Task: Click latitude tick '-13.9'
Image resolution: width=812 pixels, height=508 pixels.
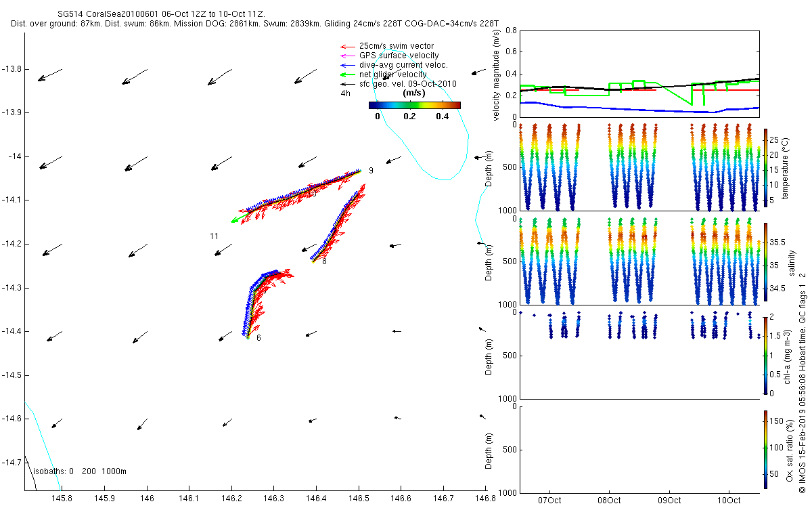Action: (12, 112)
